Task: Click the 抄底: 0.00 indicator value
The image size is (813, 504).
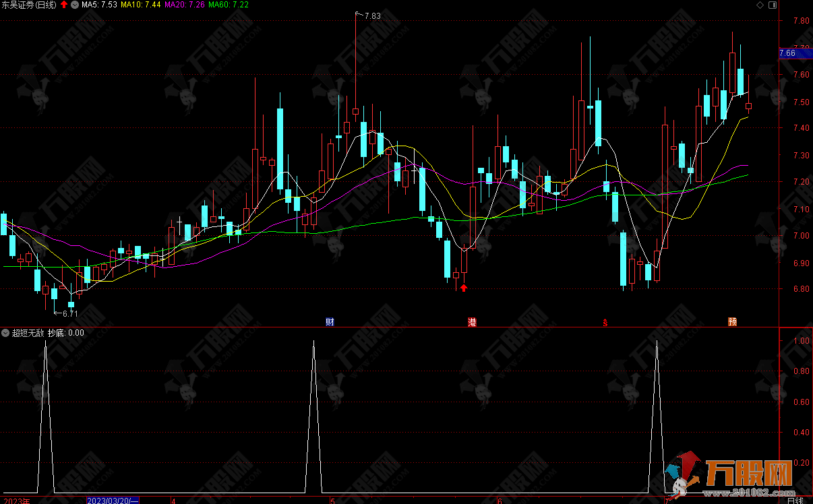Action: pyautogui.click(x=66, y=333)
